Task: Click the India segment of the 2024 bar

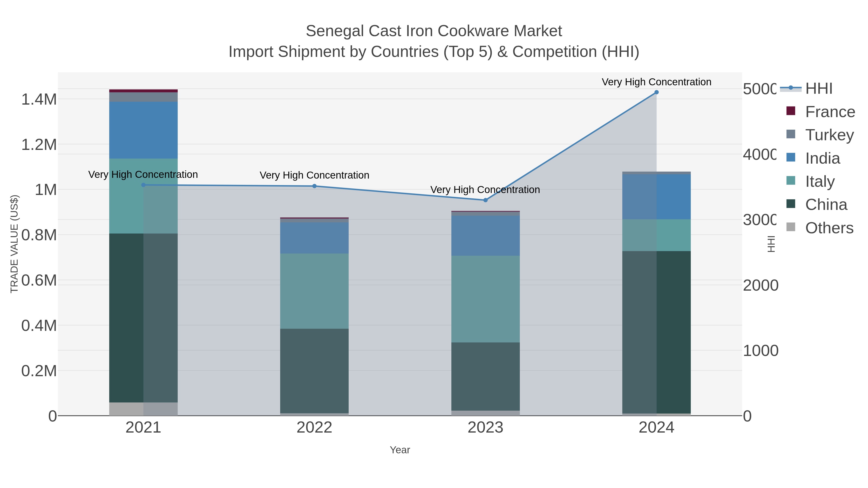Action: point(656,197)
